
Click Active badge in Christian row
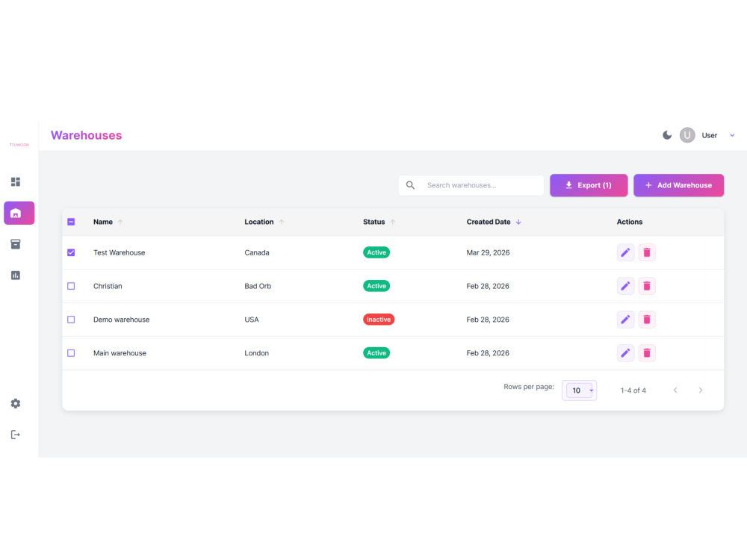[x=376, y=286]
